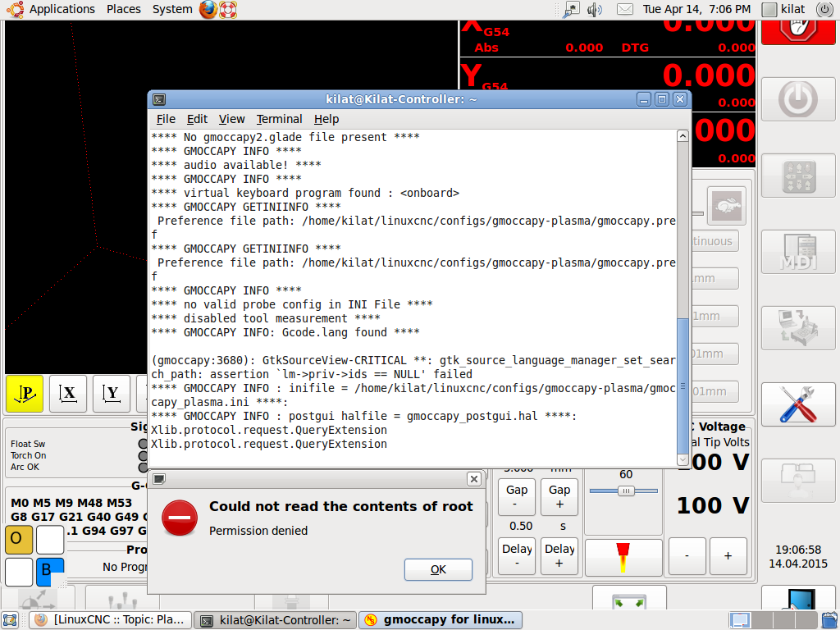The height and width of the screenshot is (630, 840).
Task: Click the help lifesaver icon in panel
Action: [x=228, y=9]
